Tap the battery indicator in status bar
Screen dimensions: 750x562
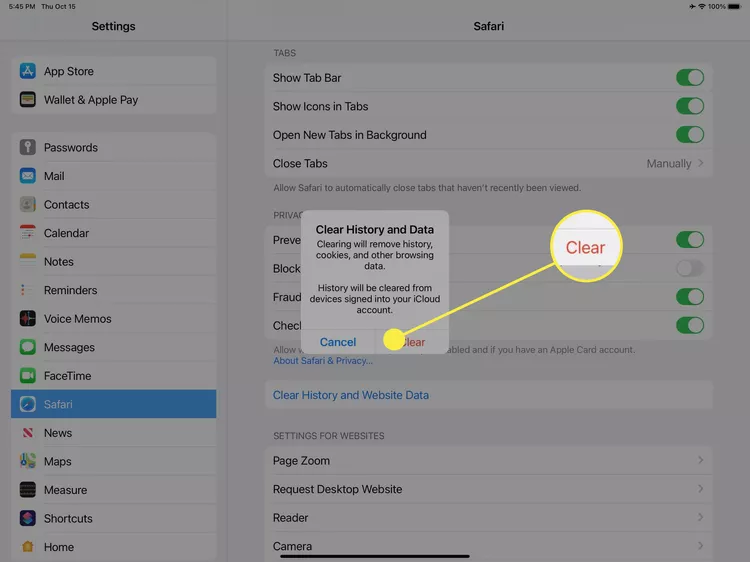[x=734, y=7]
